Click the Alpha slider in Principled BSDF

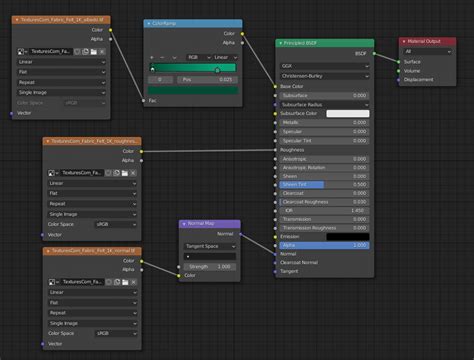pos(324,245)
